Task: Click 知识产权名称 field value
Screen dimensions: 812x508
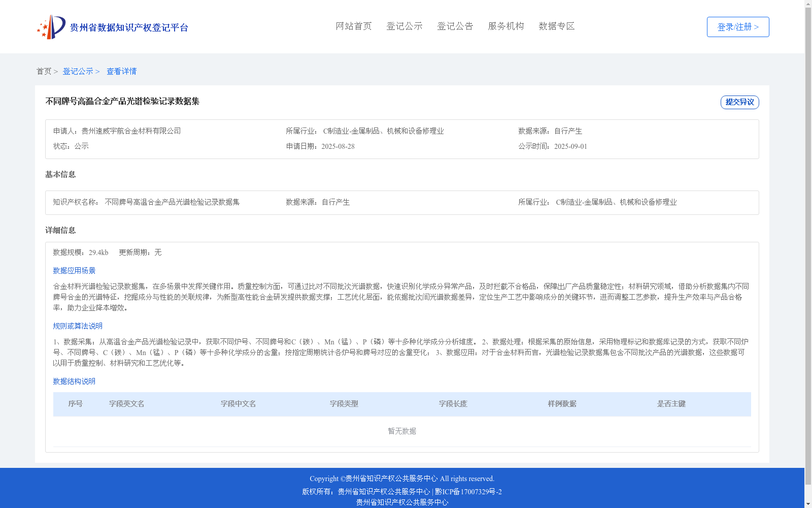Action: point(172,202)
